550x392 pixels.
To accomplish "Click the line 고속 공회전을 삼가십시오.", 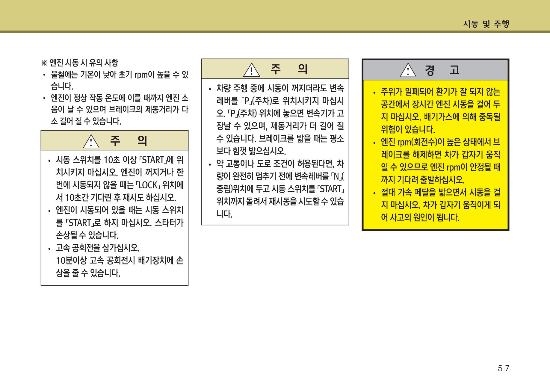I will click(98, 248).
